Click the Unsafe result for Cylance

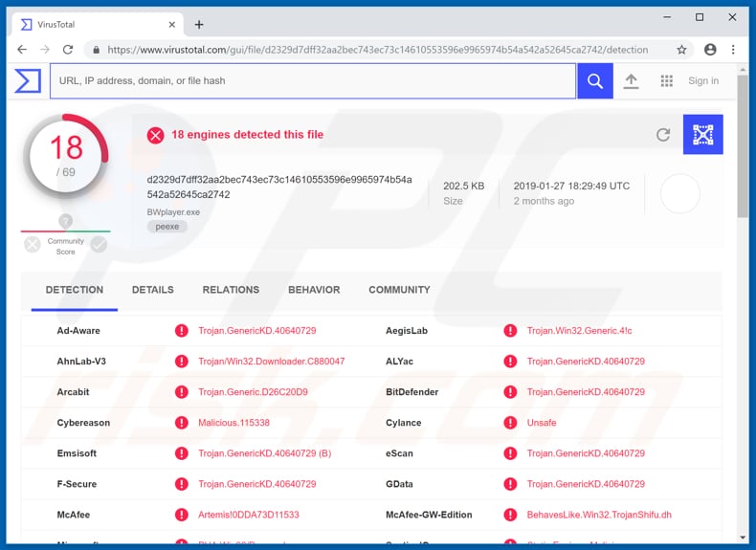coord(542,423)
